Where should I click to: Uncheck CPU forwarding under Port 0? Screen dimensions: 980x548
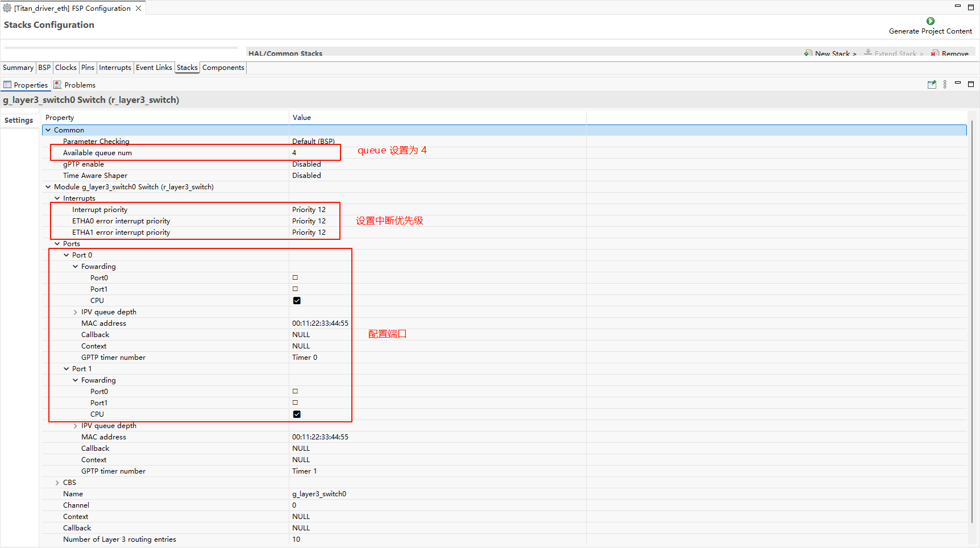297,301
